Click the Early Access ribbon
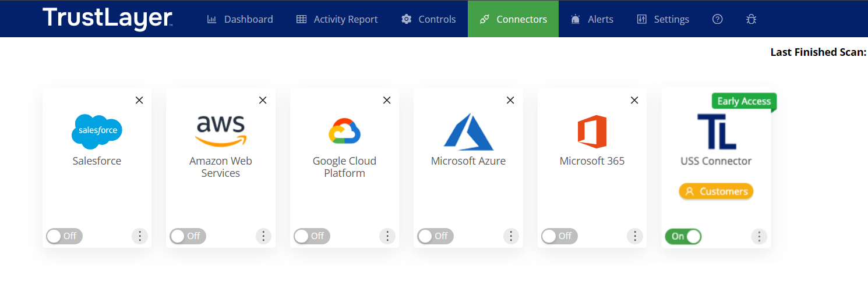Image resolution: width=868 pixels, height=306 pixels. 744,101
